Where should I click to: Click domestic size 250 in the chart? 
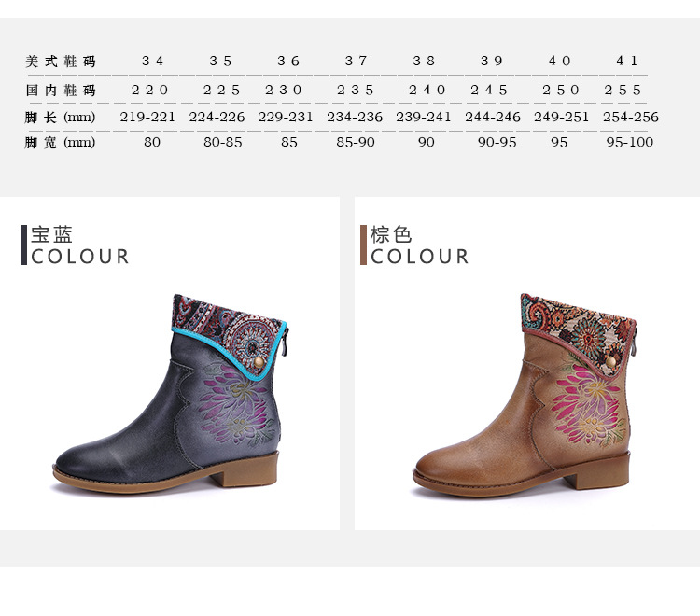tap(561, 91)
